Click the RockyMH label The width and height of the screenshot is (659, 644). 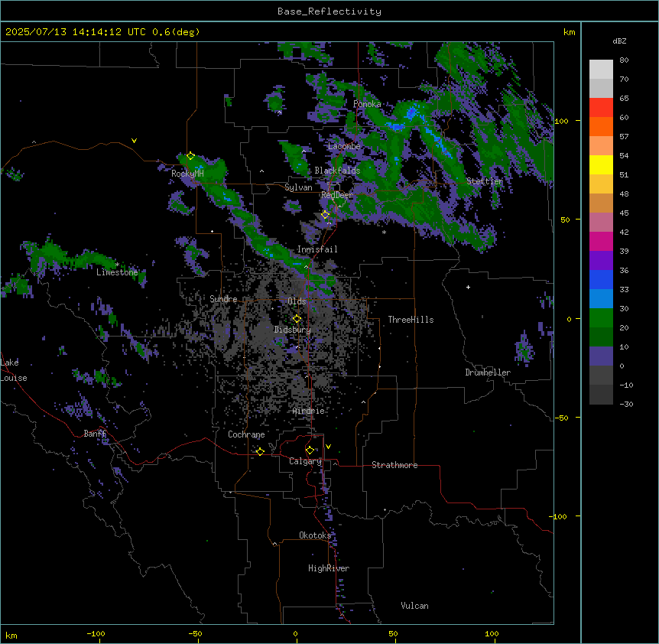[187, 174]
